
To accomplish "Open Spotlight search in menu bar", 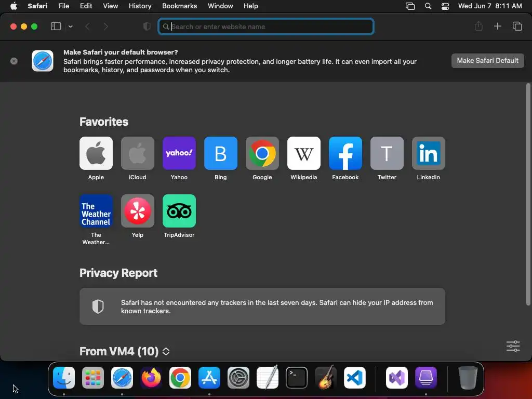I will [428, 6].
